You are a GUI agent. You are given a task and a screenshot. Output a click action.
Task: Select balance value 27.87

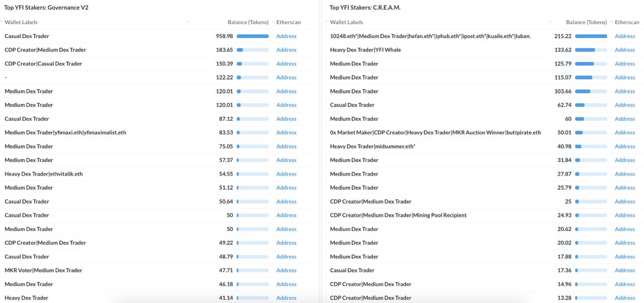tap(565, 174)
